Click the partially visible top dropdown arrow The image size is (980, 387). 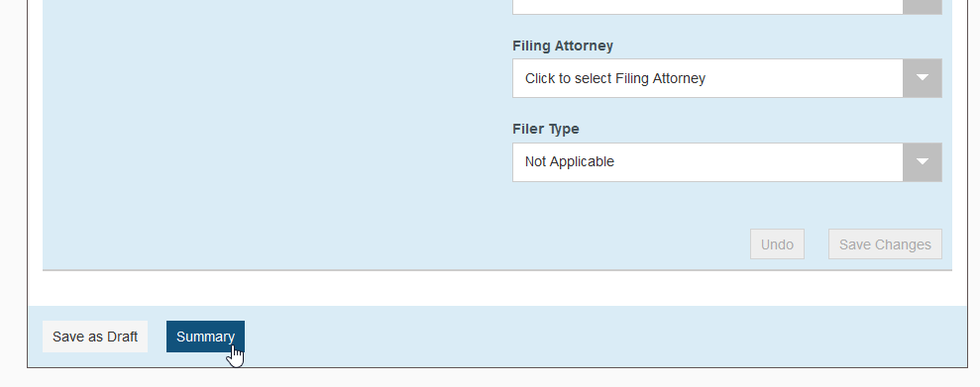[x=922, y=6]
